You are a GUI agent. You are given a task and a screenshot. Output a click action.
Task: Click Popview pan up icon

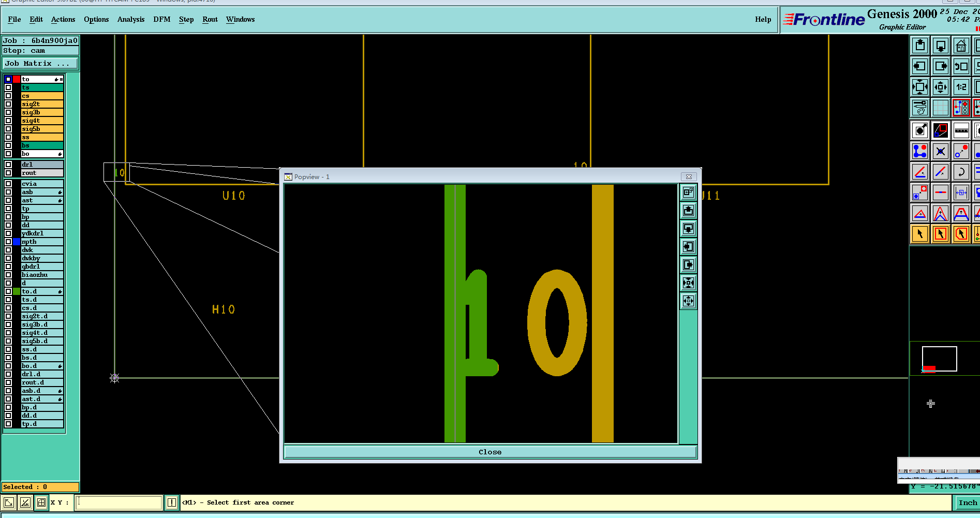click(688, 211)
